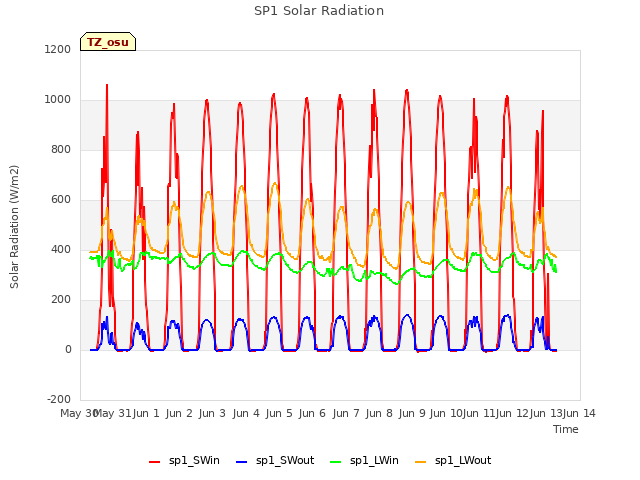Click green sp1_LWin legend color marker
Screen dimensions: 640x480
(x=336, y=462)
